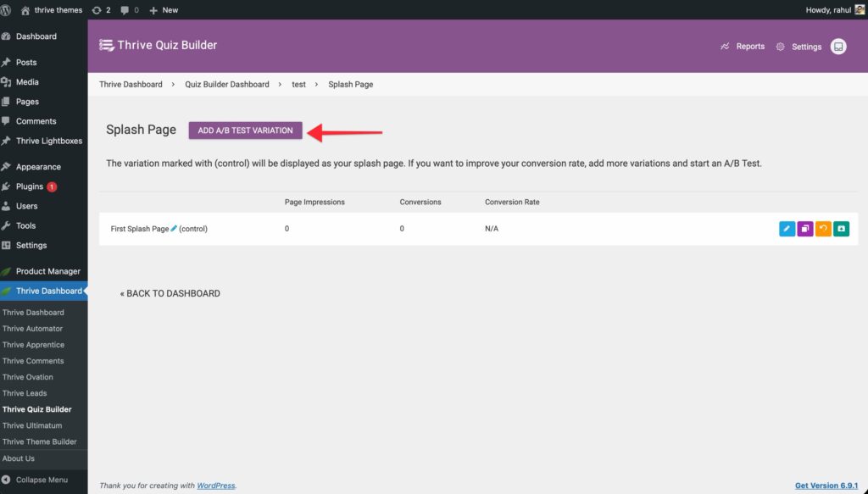Click the green archive variation icon

[841, 229]
